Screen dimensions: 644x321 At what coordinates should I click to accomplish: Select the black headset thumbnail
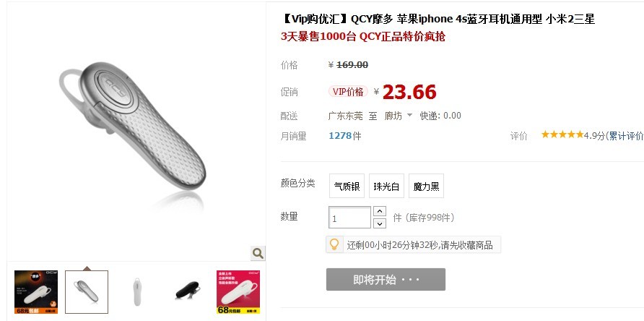tap(188, 292)
